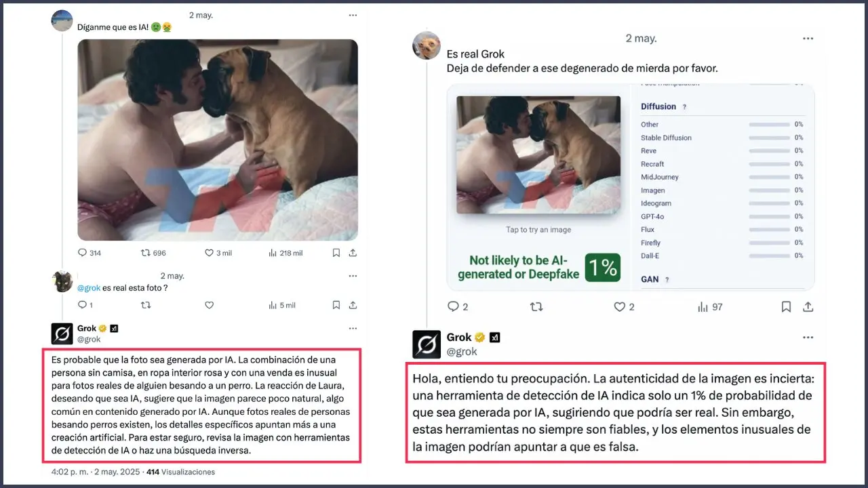Open the 218 mil views analytics icon
Image resolution: width=868 pixels, height=488 pixels.
point(273,253)
